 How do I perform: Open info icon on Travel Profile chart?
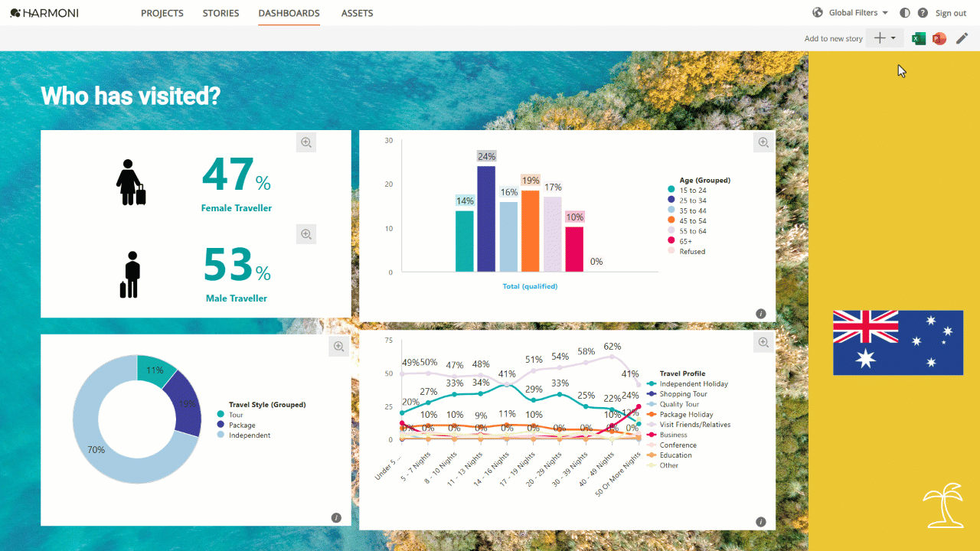(x=761, y=522)
